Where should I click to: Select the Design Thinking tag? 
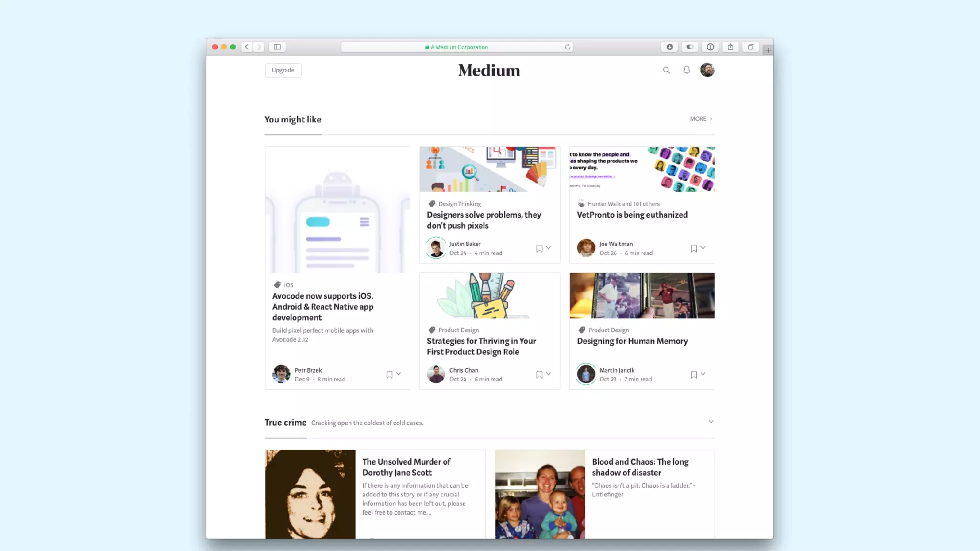[459, 204]
